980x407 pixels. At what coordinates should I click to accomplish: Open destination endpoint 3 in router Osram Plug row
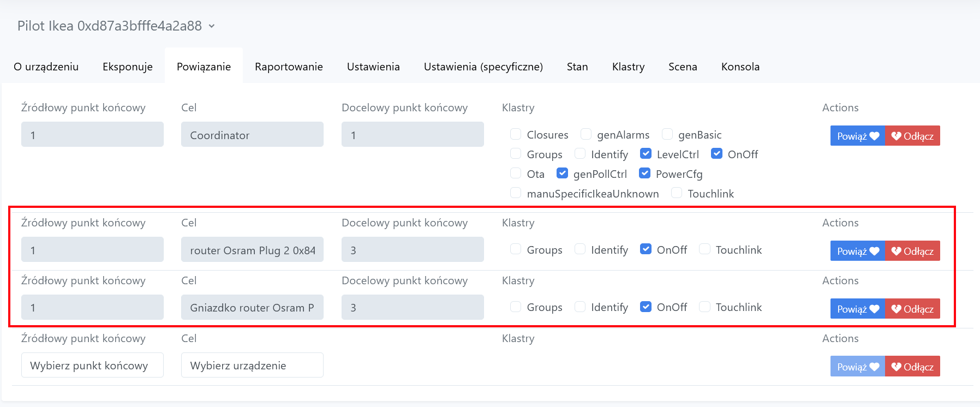click(x=413, y=249)
